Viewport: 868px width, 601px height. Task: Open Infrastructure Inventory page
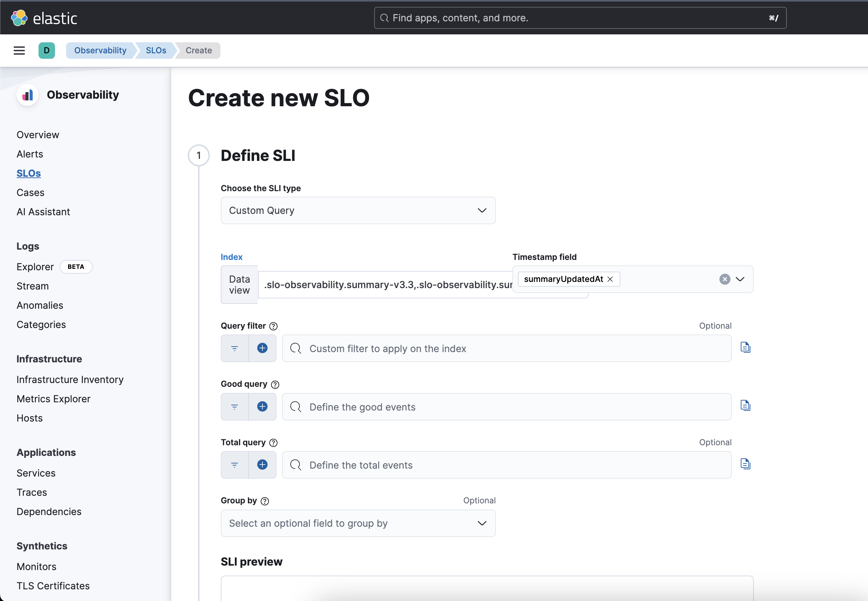[x=70, y=379]
